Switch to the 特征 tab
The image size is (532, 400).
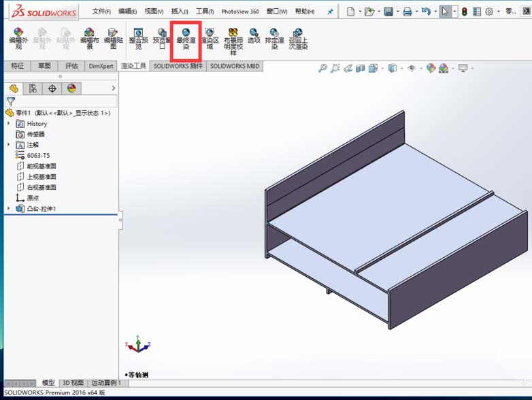click(x=17, y=66)
